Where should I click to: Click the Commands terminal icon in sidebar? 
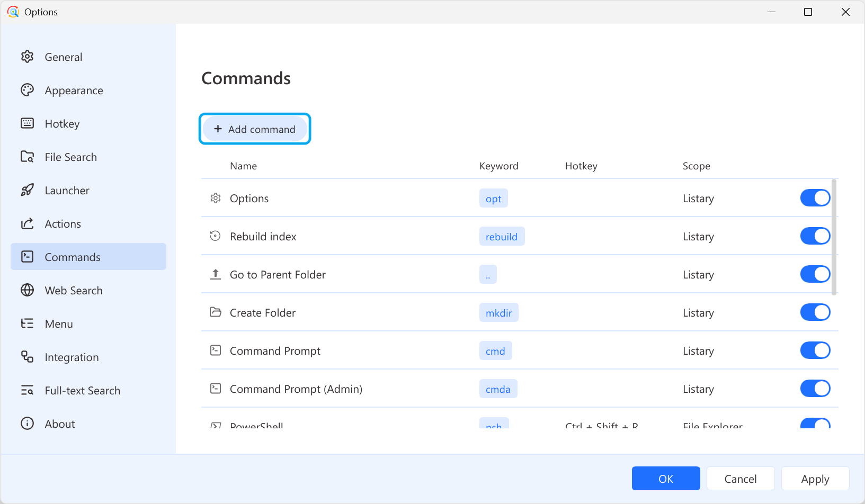point(27,257)
